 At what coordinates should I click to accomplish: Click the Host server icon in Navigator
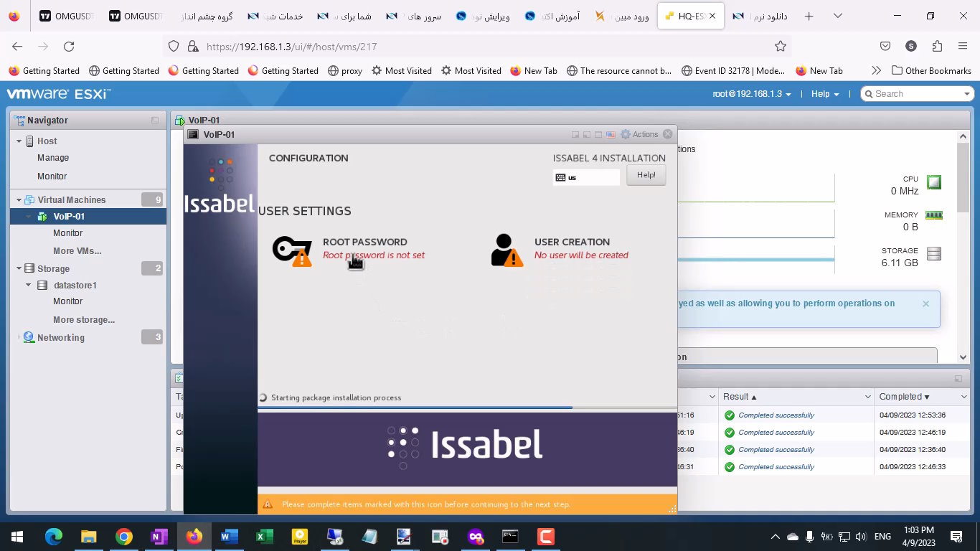pyautogui.click(x=30, y=141)
